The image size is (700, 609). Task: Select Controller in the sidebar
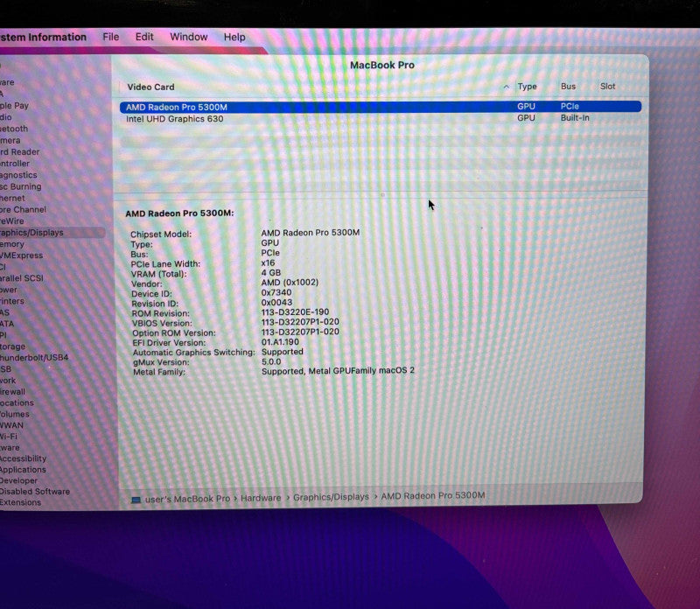[x=15, y=164]
